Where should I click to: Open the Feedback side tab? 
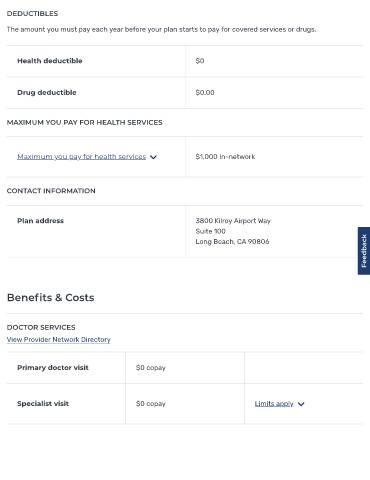[364, 251]
